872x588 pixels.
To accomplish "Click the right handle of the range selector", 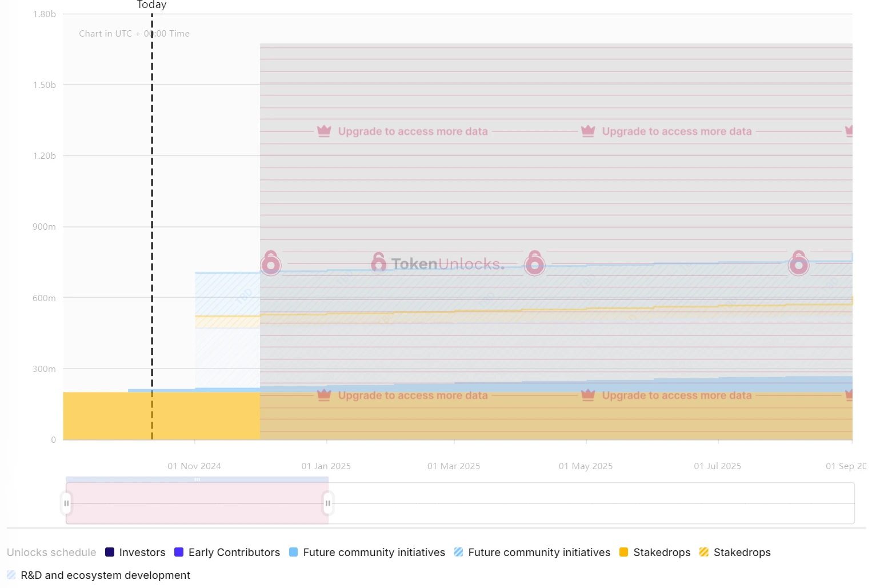I will point(328,503).
